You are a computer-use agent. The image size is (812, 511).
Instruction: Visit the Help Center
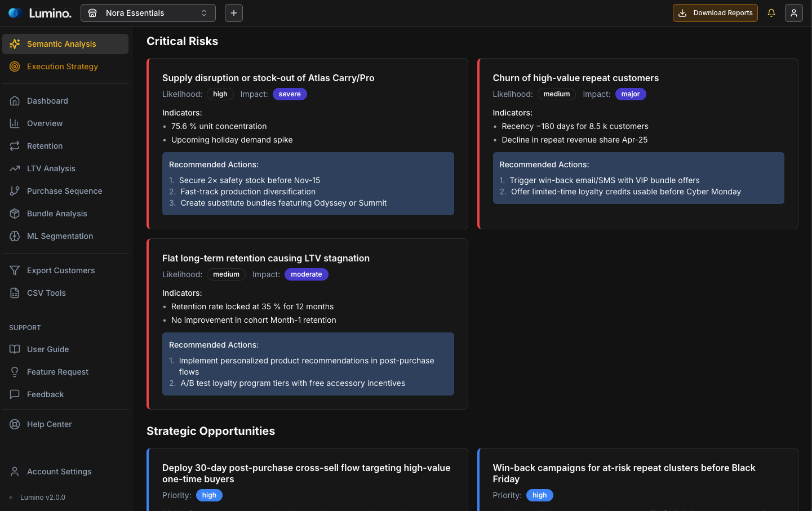pos(50,424)
